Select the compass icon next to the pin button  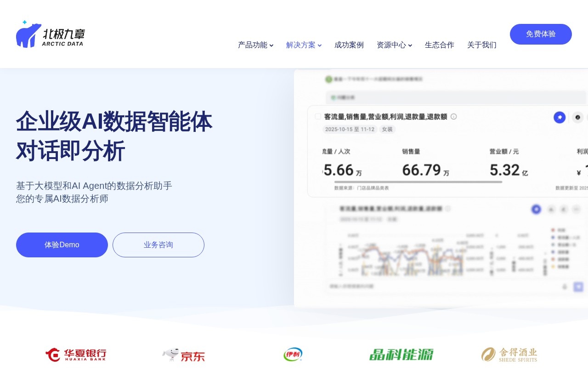coord(577,117)
